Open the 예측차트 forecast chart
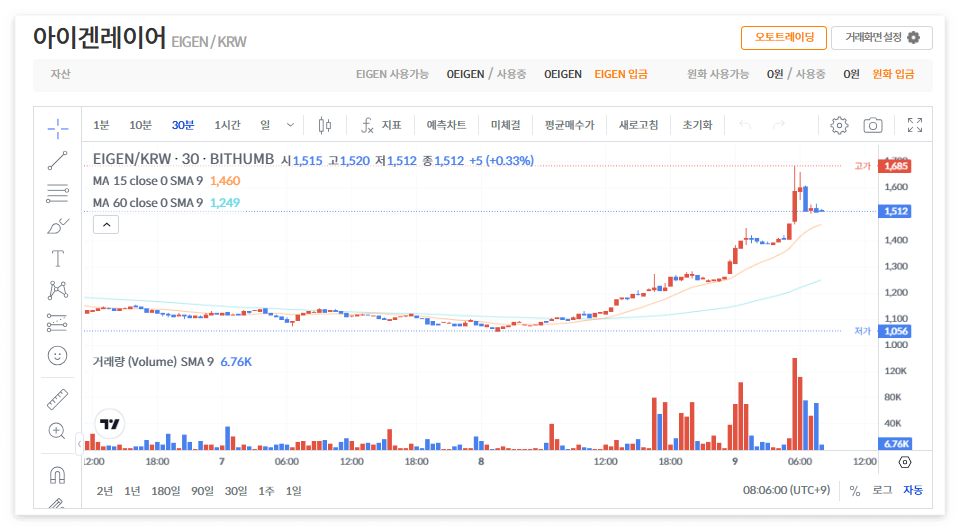 click(446, 125)
